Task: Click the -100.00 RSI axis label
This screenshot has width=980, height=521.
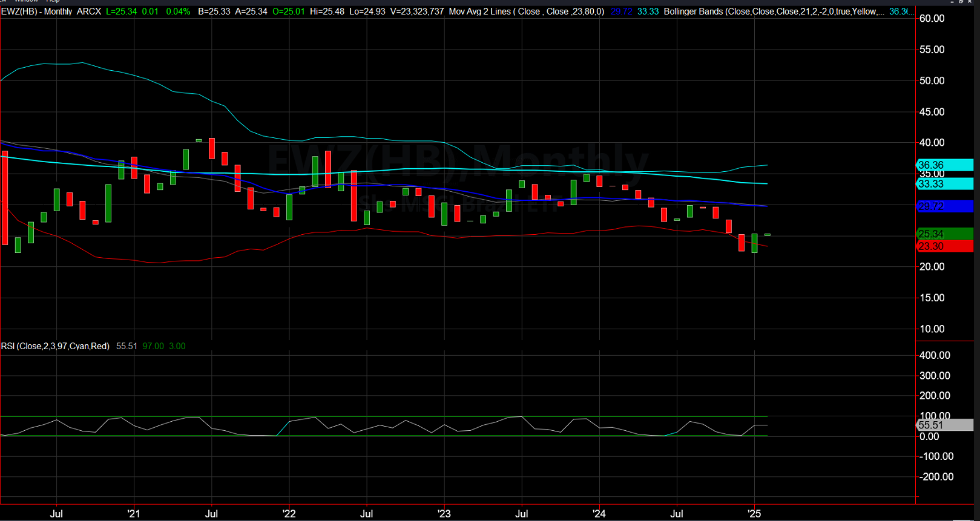Action: [x=936, y=456]
